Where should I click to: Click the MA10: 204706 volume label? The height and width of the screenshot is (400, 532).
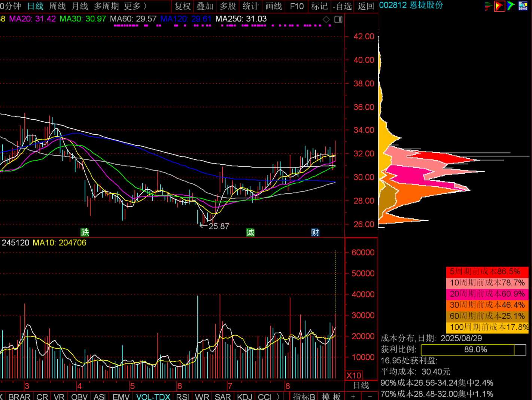[60, 243]
